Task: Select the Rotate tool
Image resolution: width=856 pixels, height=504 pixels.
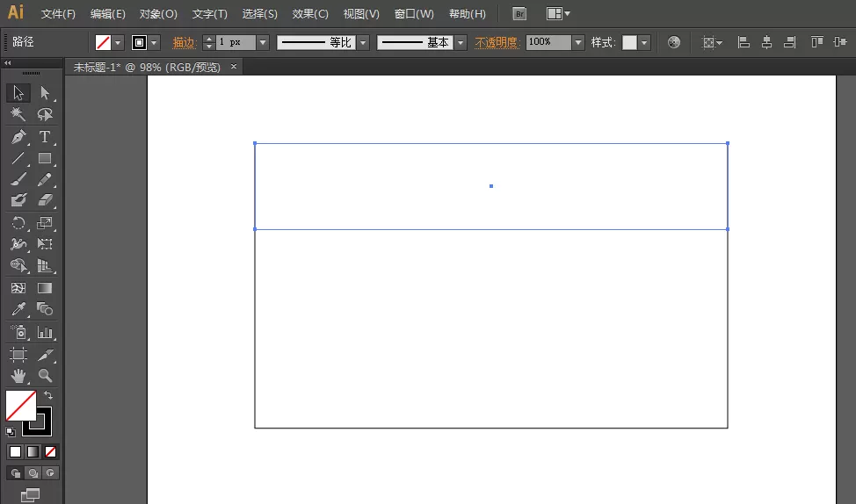Action: coord(18,222)
